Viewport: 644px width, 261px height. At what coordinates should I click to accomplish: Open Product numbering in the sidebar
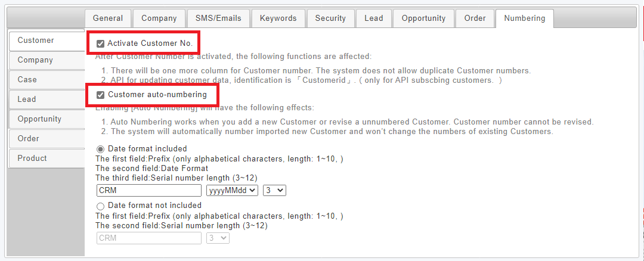(45, 159)
